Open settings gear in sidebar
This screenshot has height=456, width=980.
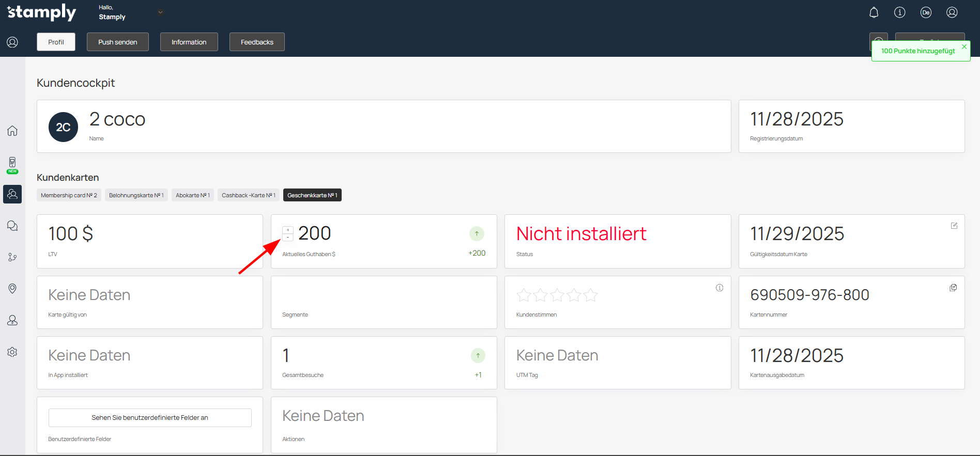coord(12,352)
